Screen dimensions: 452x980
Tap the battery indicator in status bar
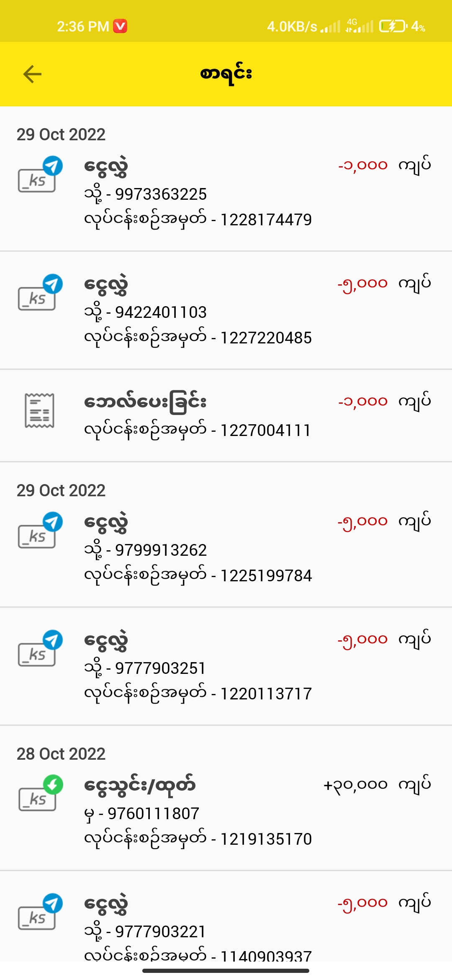[393, 26]
